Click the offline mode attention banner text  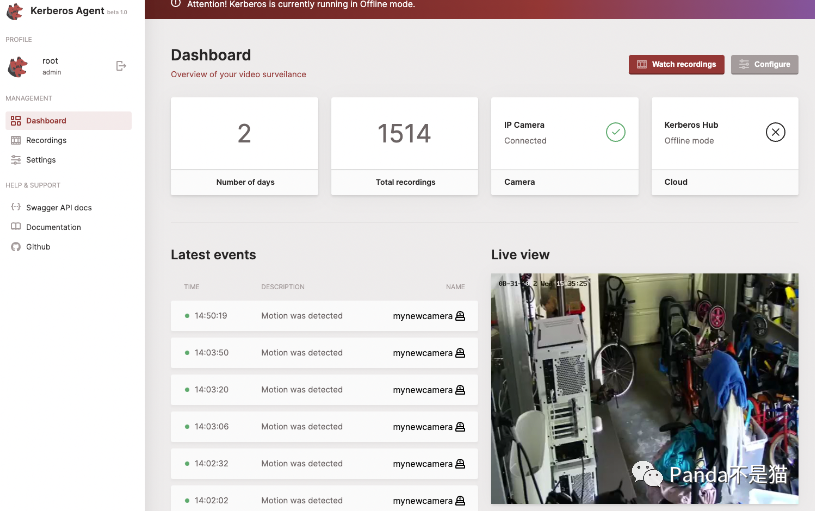(301, 4)
